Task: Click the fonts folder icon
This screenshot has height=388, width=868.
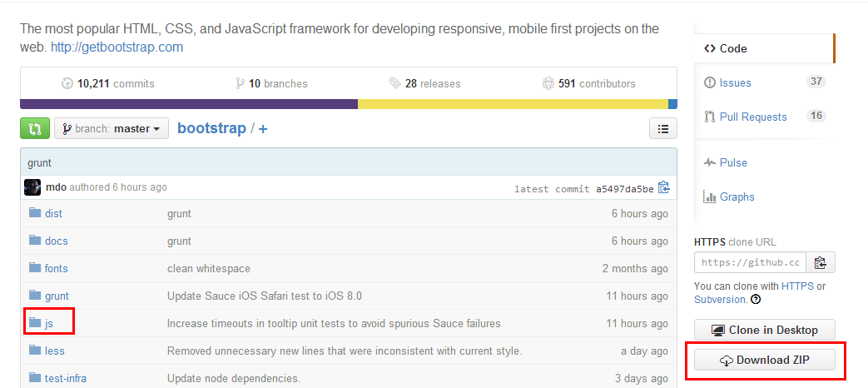Action: (x=36, y=267)
